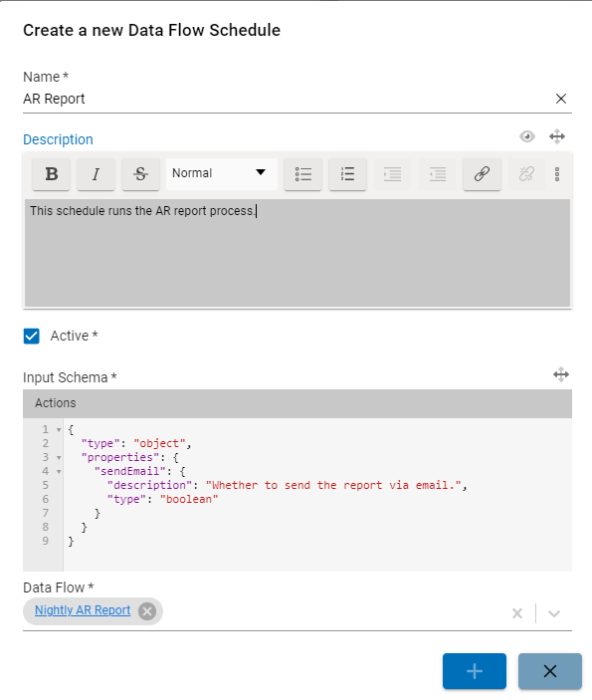Image resolution: width=592 pixels, height=700 pixels.
Task: Toggle bold formatting in Description toolbar
Action: coord(52,174)
